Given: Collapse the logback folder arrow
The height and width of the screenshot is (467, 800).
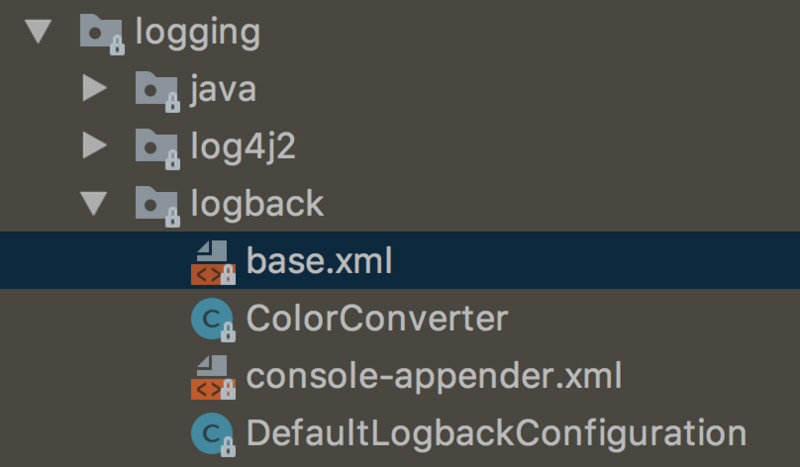Looking at the screenshot, I should pos(95,204).
